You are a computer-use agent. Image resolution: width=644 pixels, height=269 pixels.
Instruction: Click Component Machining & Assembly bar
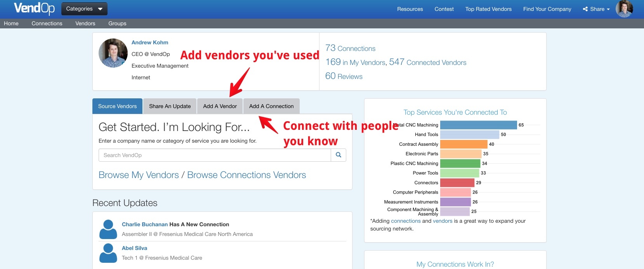coord(455,211)
